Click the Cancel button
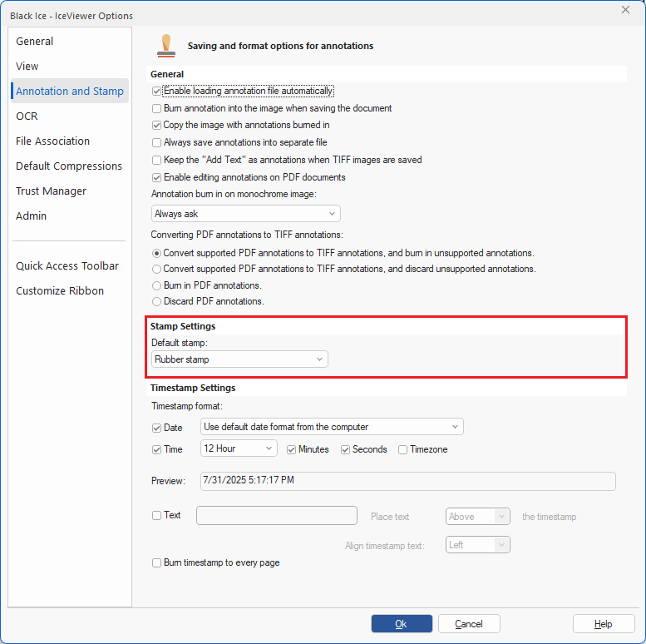The height and width of the screenshot is (644, 646). [469, 623]
